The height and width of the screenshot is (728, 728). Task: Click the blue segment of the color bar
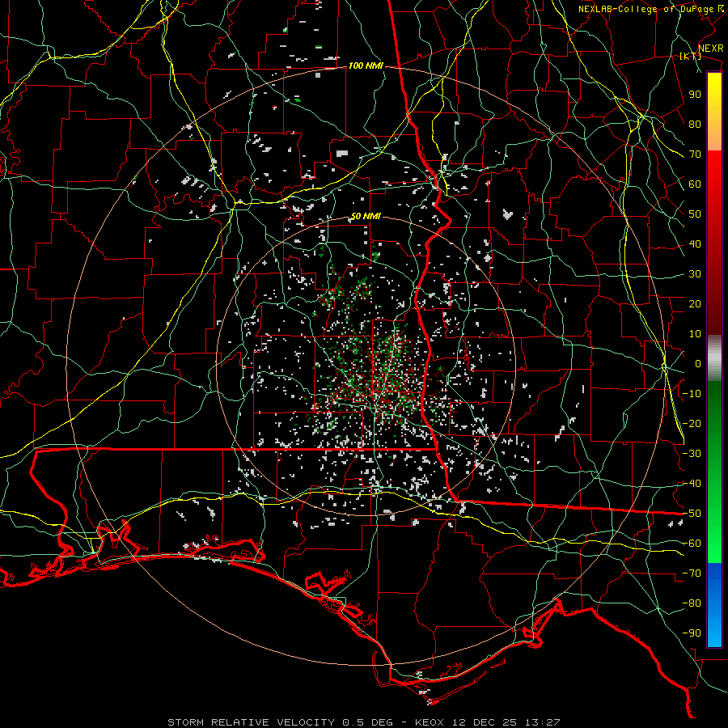tap(714, 605)
